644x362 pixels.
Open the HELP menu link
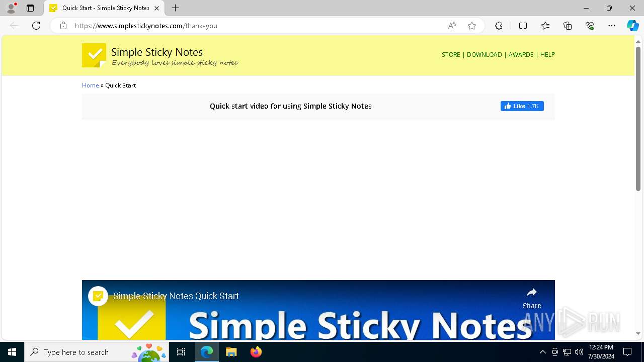(547, 55)
